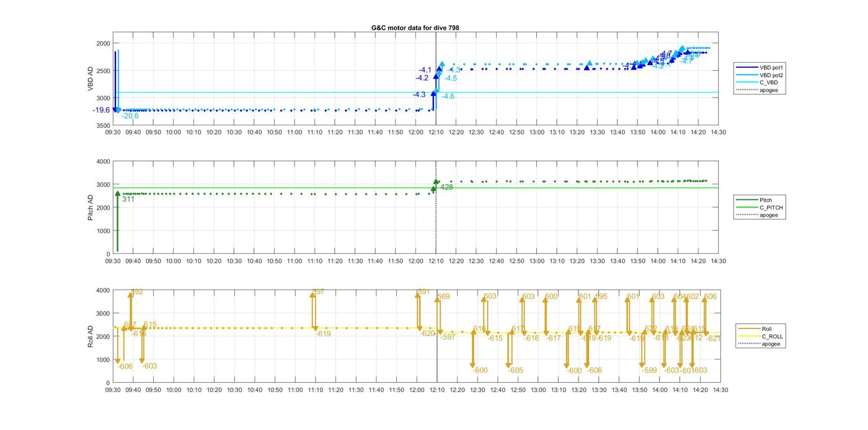Image resolution: width=868 pixels, height=430 pixels.
Task: Click the "-621" roll data label
Action: [x=714, y=339]
